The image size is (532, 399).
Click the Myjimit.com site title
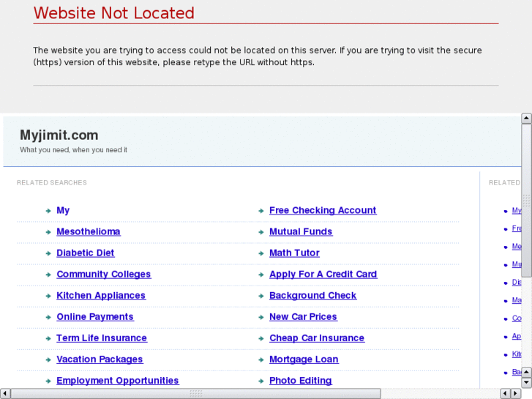(x=59, y=135)
